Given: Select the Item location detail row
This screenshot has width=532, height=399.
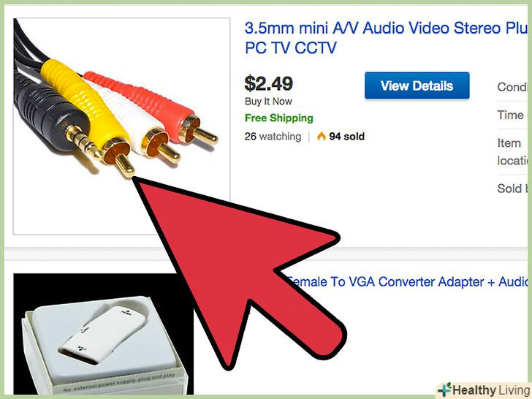Looking at the screenshot, I should click(512, 152).
